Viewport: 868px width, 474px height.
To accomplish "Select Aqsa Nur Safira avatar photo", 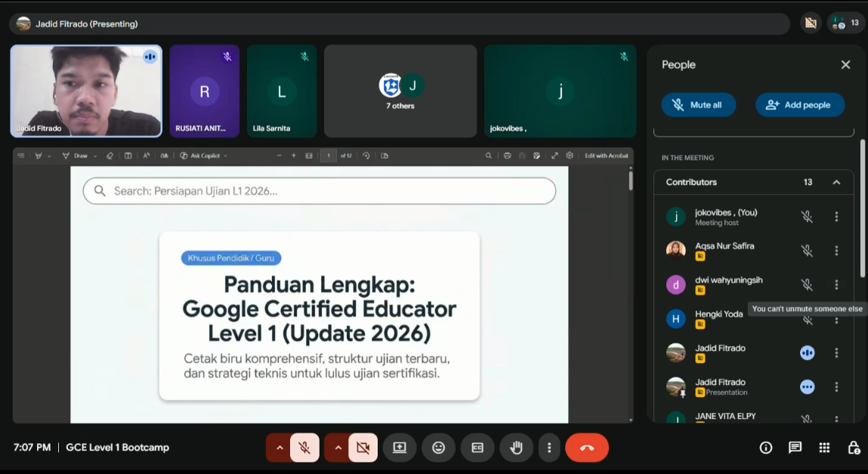I will pyautogui.click(x=676, y=251).
